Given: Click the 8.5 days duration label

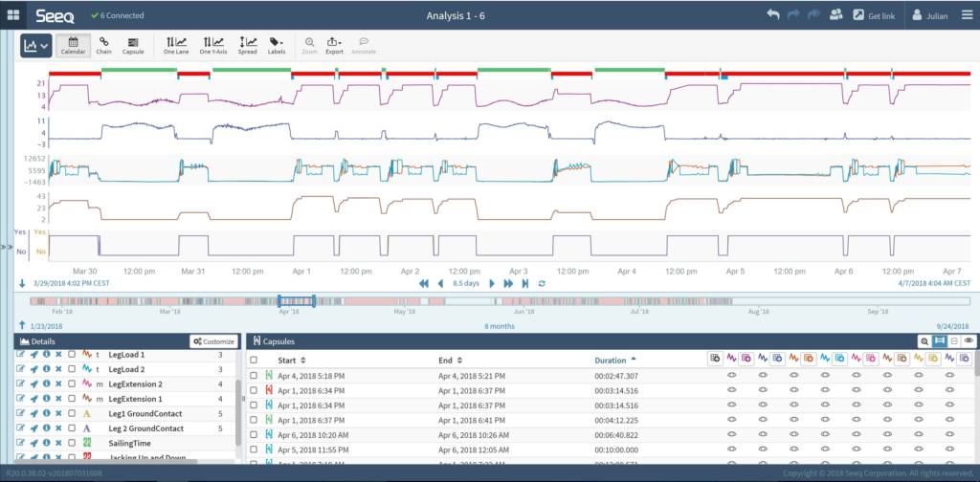Looking at the screenshot, I should coord(466,283).
